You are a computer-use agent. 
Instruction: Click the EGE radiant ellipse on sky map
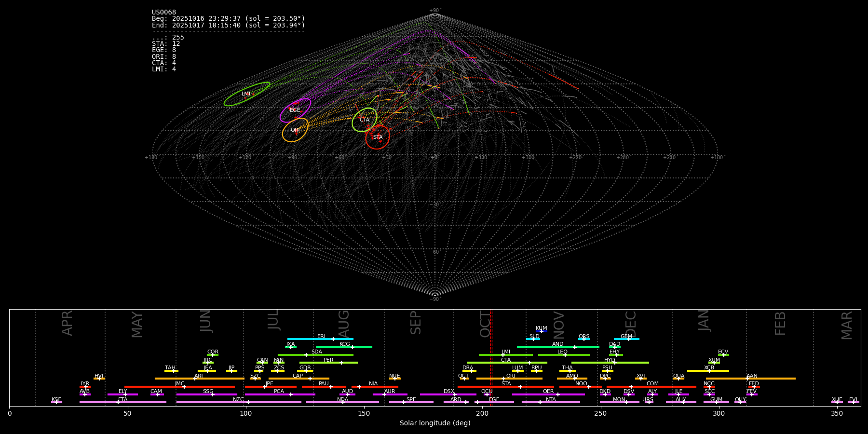[295, 110]
